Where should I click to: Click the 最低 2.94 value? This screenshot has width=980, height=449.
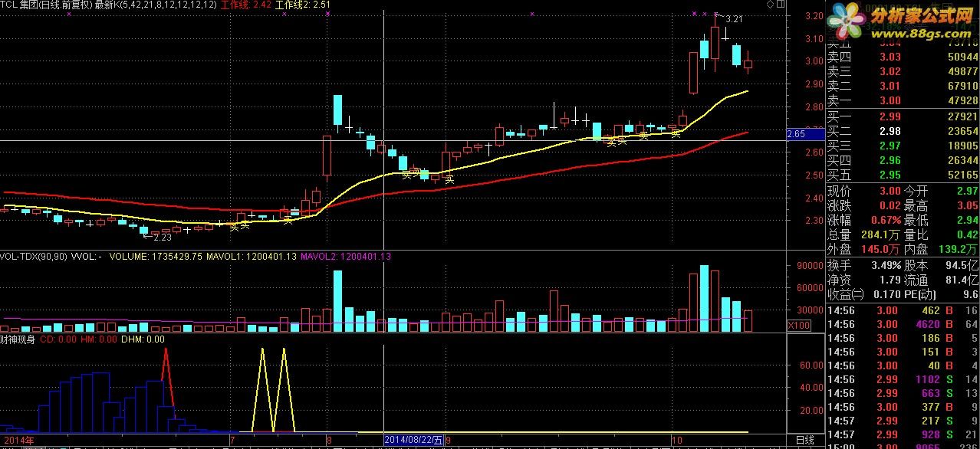point(967,220)
